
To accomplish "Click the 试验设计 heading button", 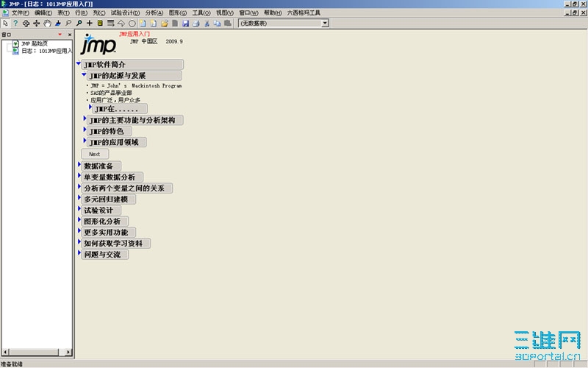I will 101,210.
